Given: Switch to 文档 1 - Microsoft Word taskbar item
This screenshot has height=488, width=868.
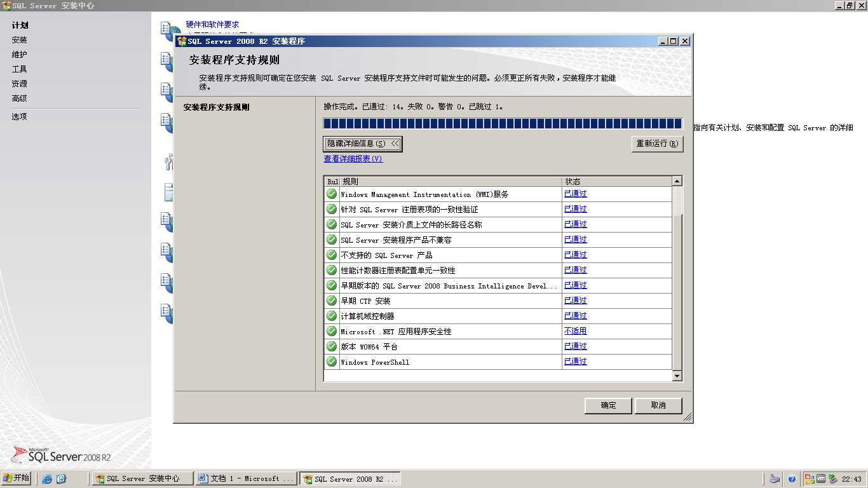Looking at the screenshot, I should point(247,479).
